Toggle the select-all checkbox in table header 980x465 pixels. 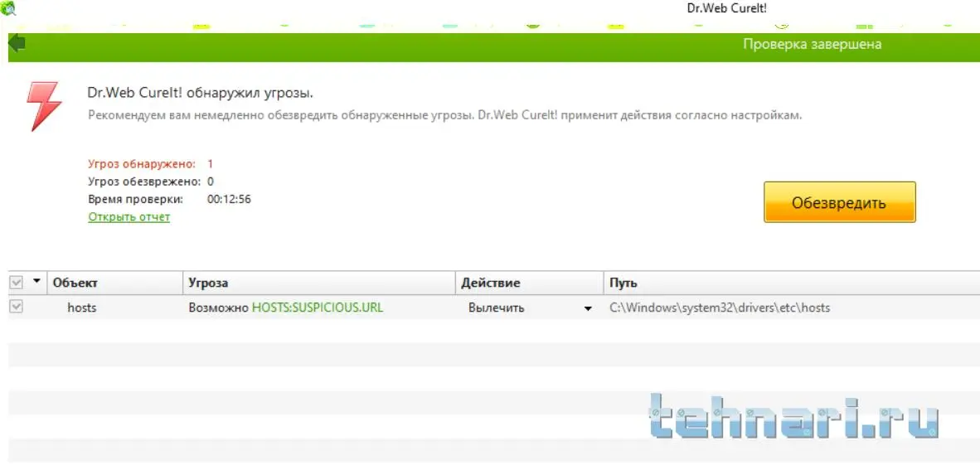[x=17, y=283]
